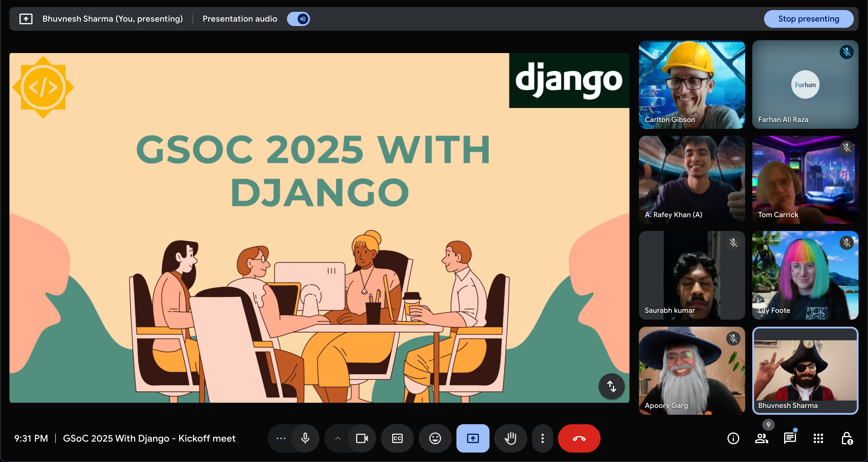Viewport: 868px width, 462px height.
Task: Click muted mic icon on Farhan Ali Raza tile
Action: (846, 52)
